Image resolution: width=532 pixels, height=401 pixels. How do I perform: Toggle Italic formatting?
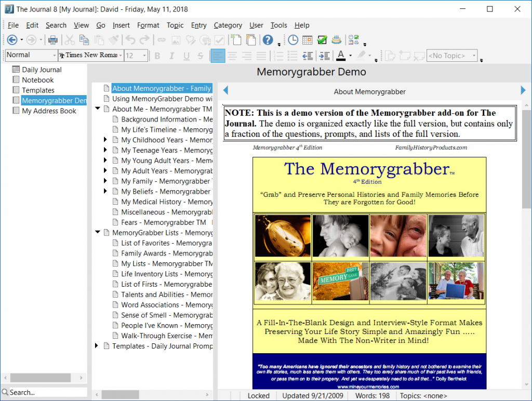pyautogui.click(x=171, y=56)
